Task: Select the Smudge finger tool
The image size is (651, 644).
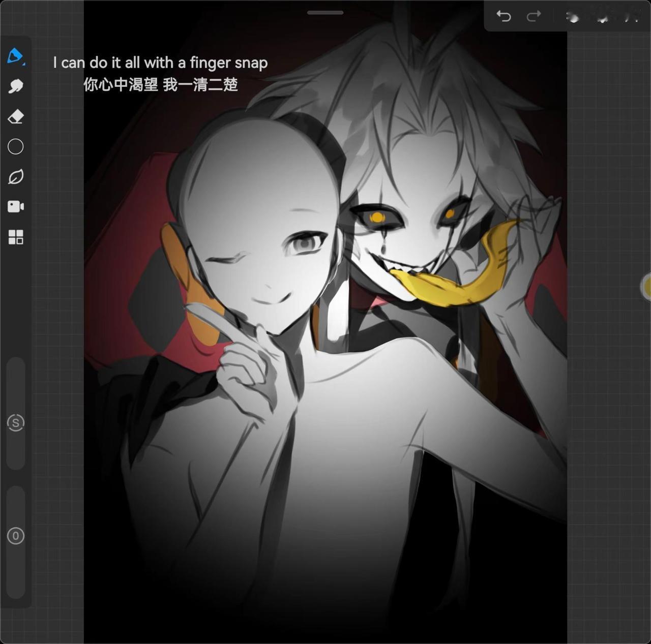Action: 15,86
